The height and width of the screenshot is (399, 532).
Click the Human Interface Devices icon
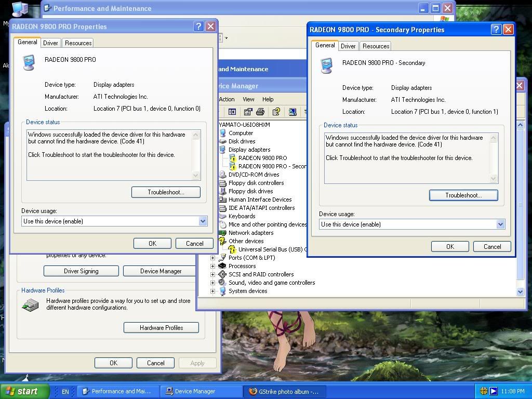pos(222,199)
